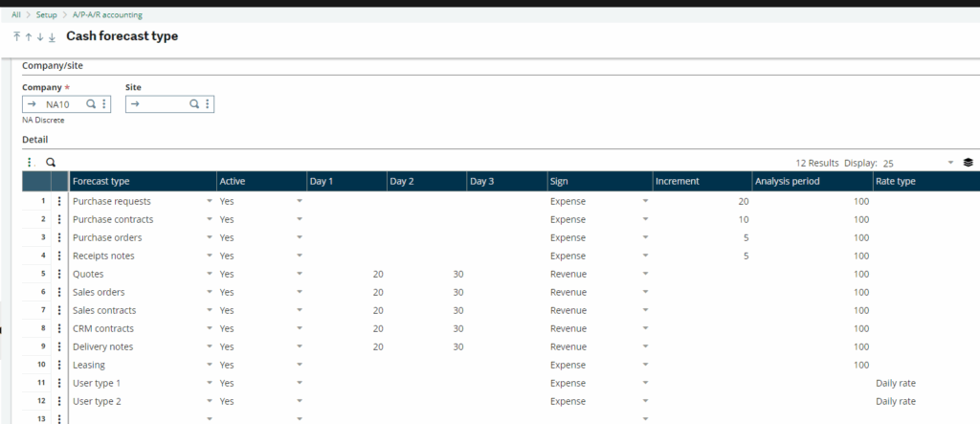
Task: Open Site field actions menu
Action: point(207,104)
